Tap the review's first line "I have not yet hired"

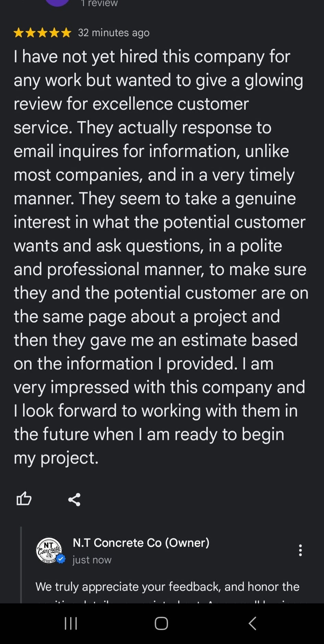coord(152,57)
